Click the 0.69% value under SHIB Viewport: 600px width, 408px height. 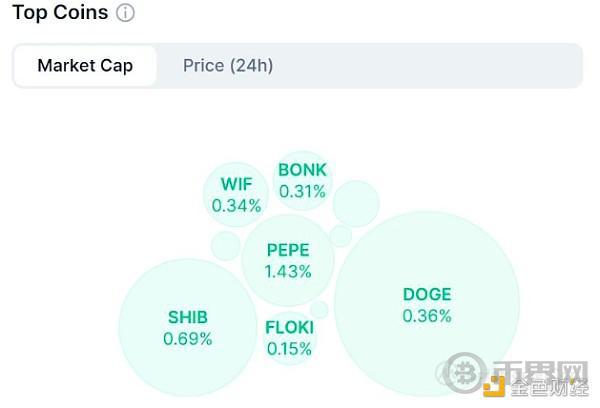[x=188, y=339]
